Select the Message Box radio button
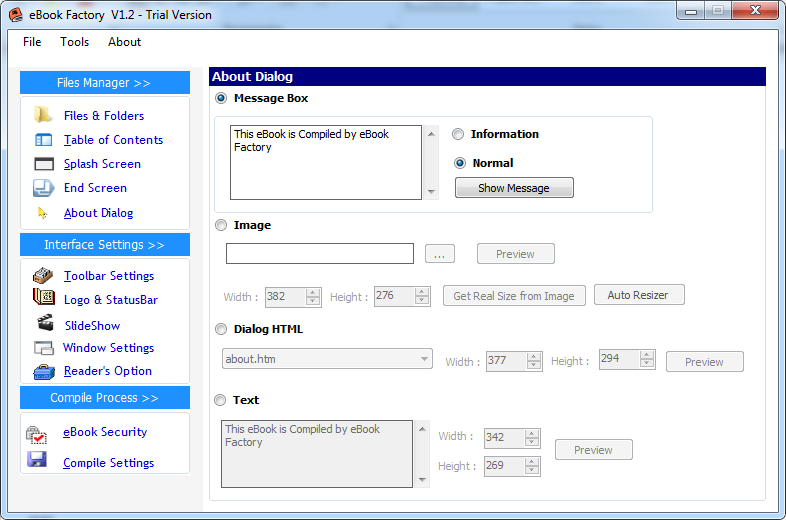Screen dimensions: 786x520 coord(221,98)
